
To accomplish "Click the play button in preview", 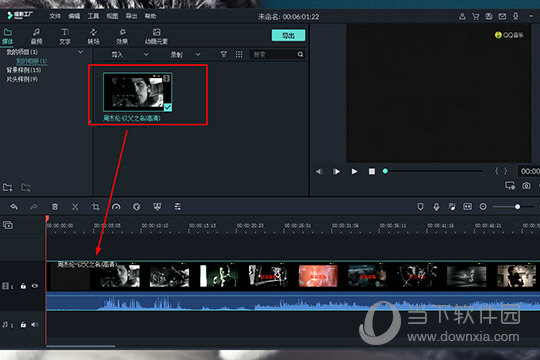I will point(354,171).
